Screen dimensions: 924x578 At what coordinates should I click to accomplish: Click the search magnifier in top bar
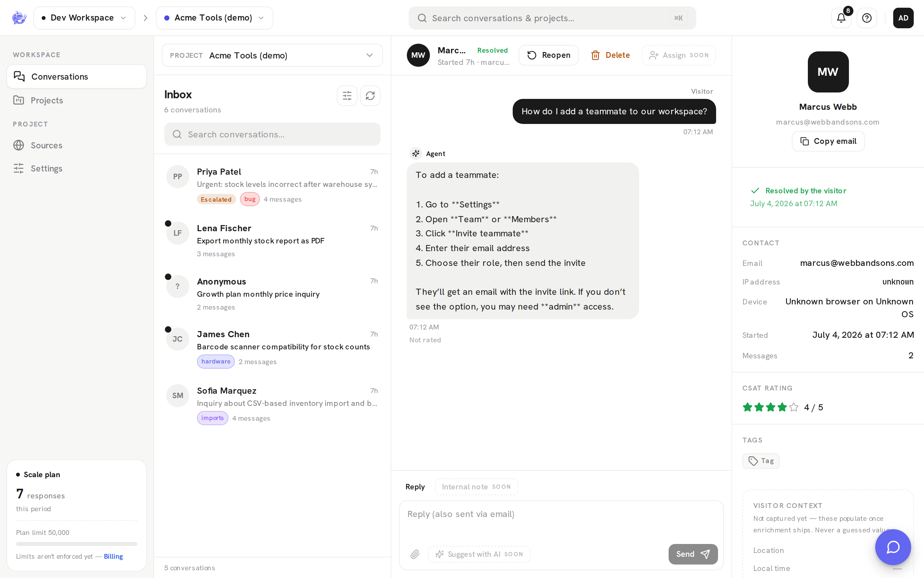422,18
